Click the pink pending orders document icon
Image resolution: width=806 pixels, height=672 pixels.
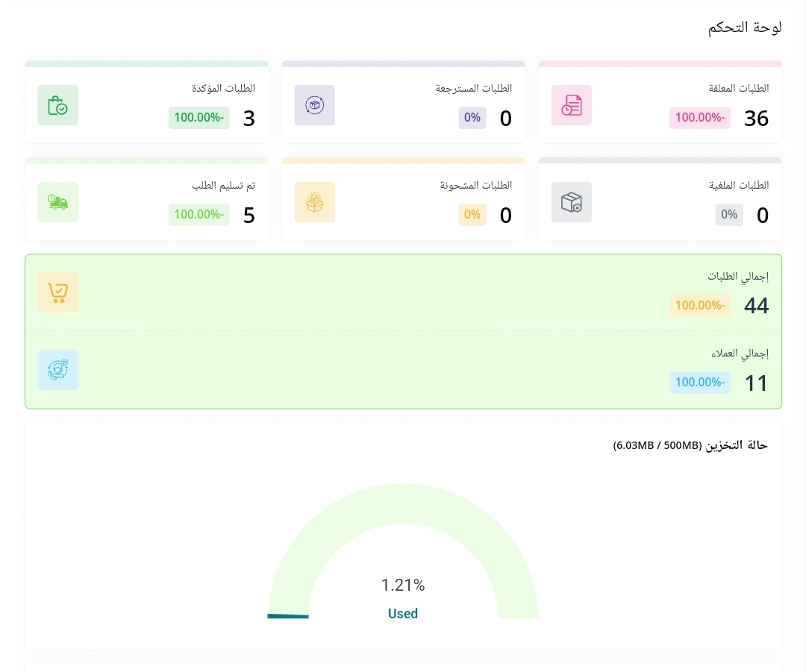pyautogui.click(x=571, y=105)
